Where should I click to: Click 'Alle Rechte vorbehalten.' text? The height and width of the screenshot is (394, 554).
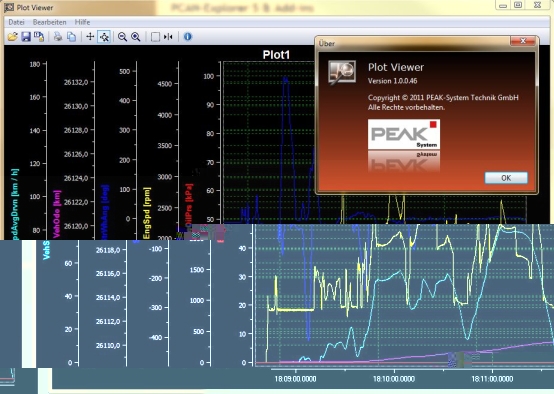[406, 107]
